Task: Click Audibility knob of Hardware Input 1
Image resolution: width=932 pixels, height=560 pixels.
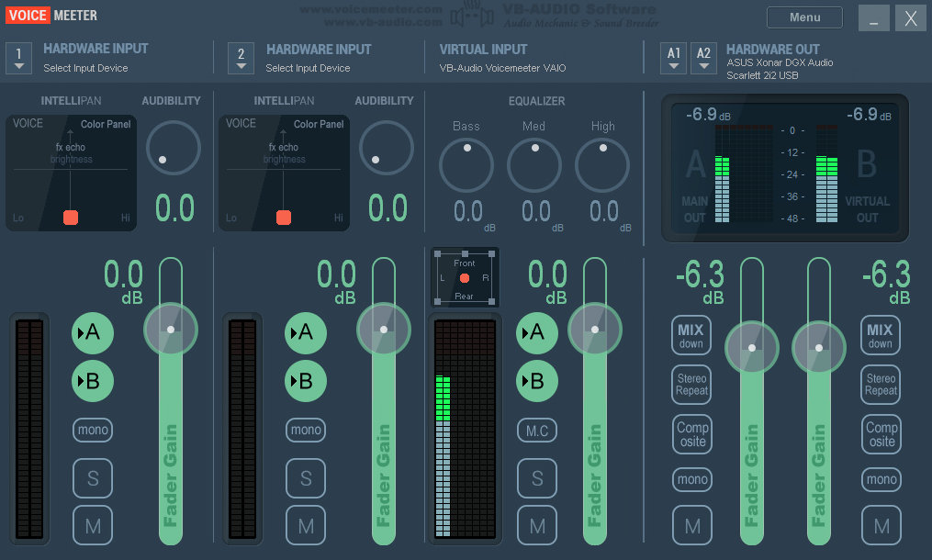Action: click(x=173, y=148)
